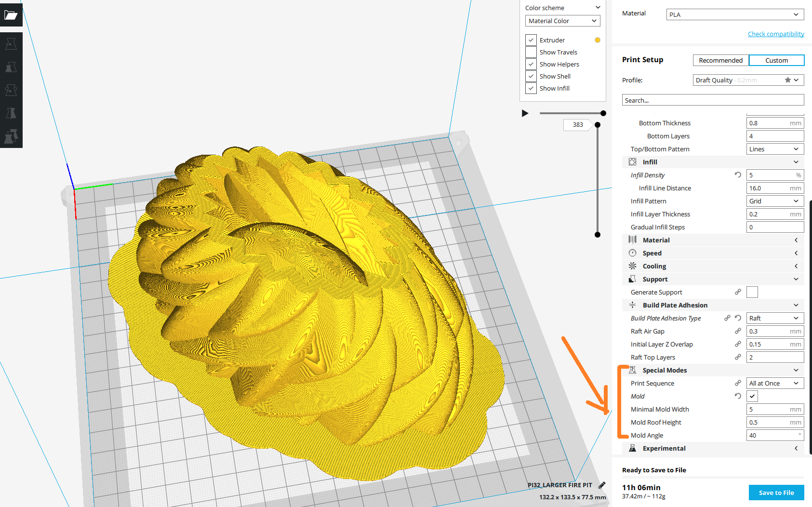The image size is (812, 507).
Task: Click the settings Search field
Action: [713, 100]
